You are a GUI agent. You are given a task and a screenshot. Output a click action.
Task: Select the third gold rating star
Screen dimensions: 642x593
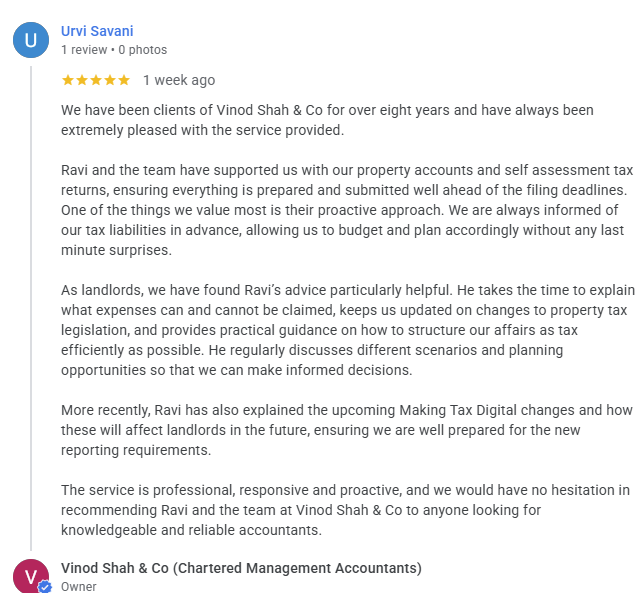click(95, 80)
